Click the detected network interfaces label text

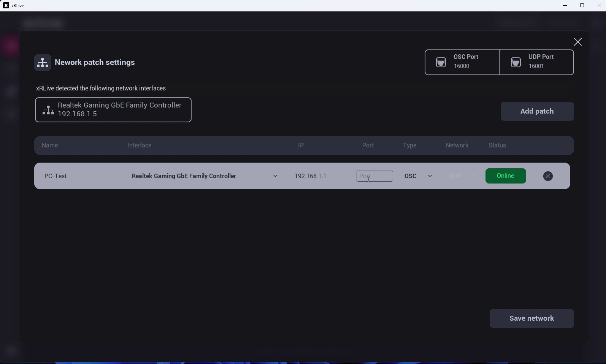[101, 88]
